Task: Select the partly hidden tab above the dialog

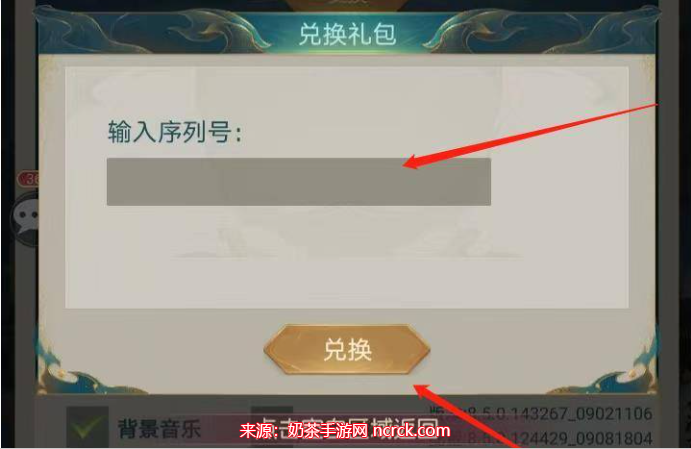Action: pyautogui.click(x=347, y=4)
